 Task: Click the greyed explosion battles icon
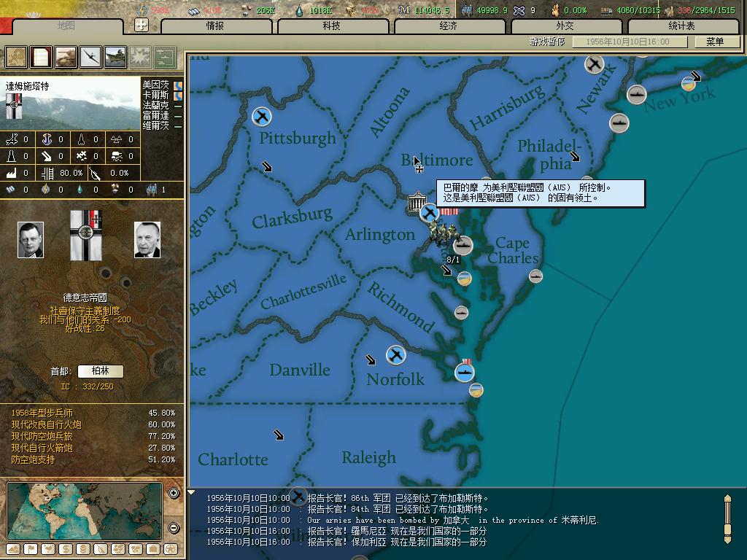[x=140, y=57]
